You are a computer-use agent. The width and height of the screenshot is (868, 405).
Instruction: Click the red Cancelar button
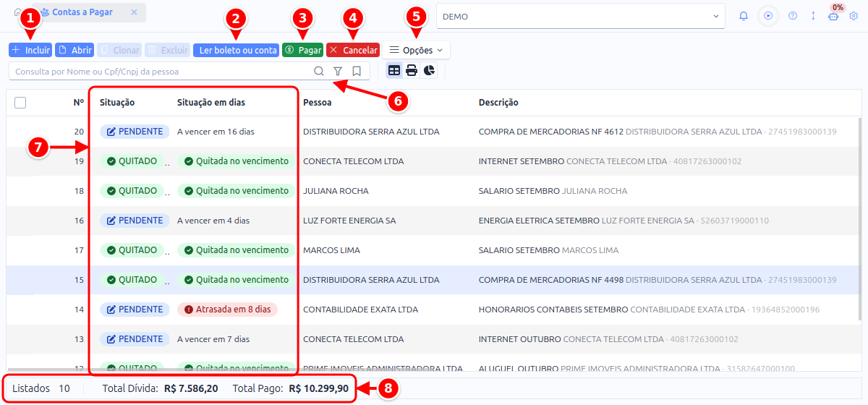[x=353, y=50]
